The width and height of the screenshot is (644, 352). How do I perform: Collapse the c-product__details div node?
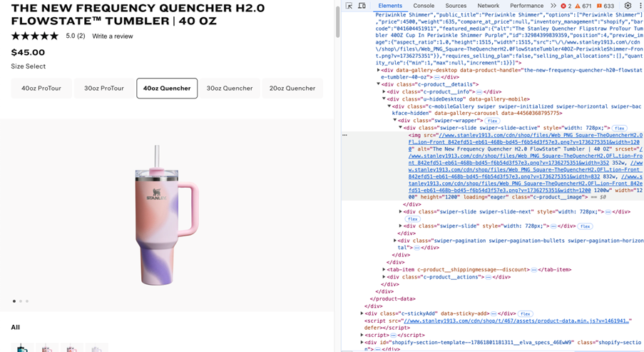(x=378, y=84)
